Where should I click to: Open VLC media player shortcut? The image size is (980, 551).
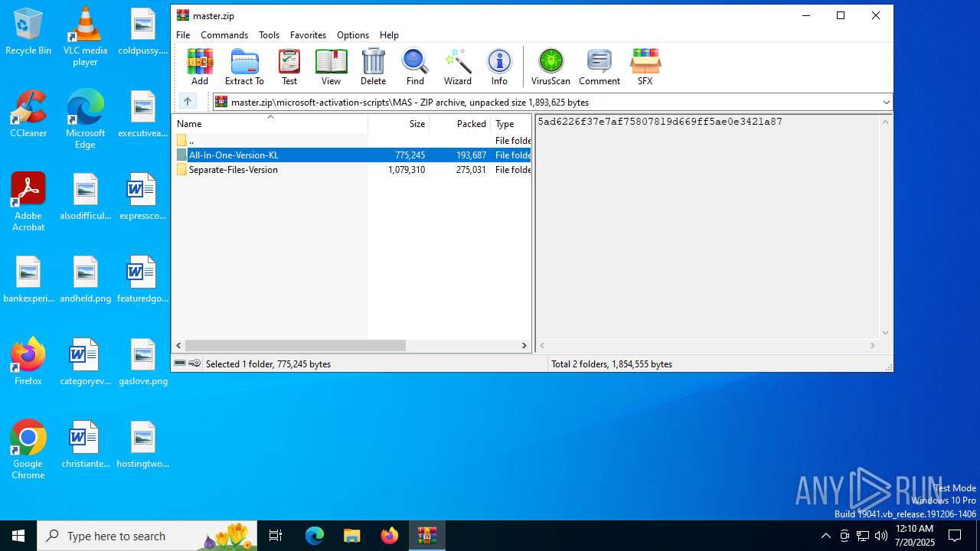point(85,37)
